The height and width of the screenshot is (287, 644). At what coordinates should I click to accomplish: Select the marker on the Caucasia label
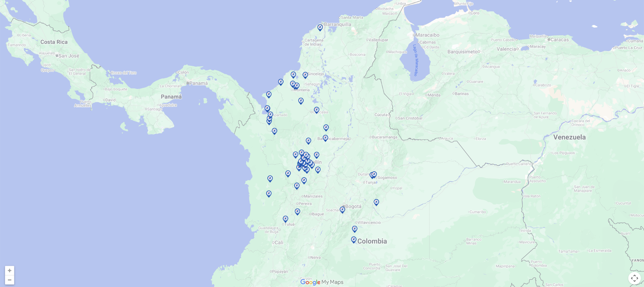click(317, 110)
